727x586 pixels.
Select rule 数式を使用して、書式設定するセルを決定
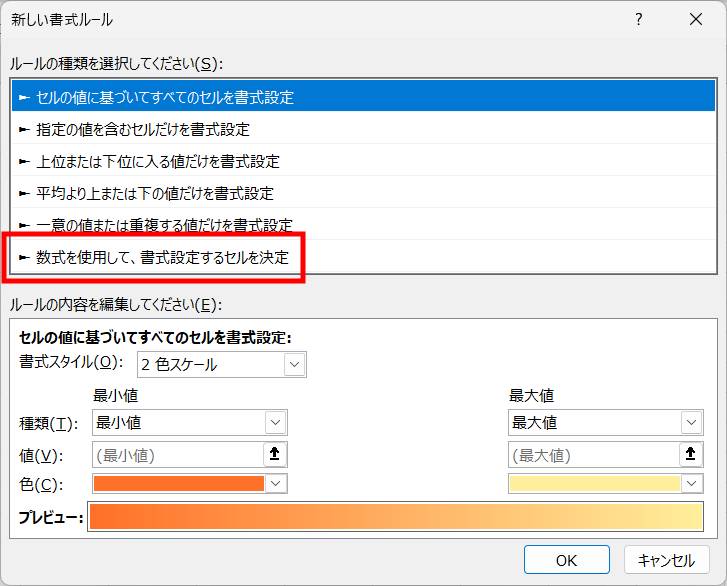pyautogui.click(x=364, y=257)
